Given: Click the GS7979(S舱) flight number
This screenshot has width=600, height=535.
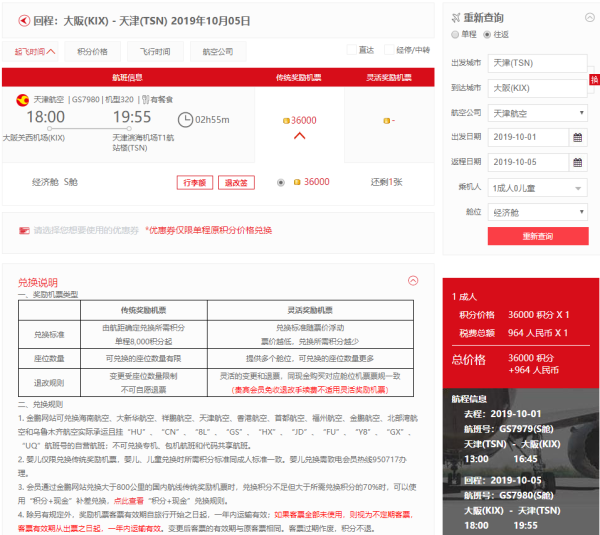Looking at the screenshot, I should click(x=526, y=429).
